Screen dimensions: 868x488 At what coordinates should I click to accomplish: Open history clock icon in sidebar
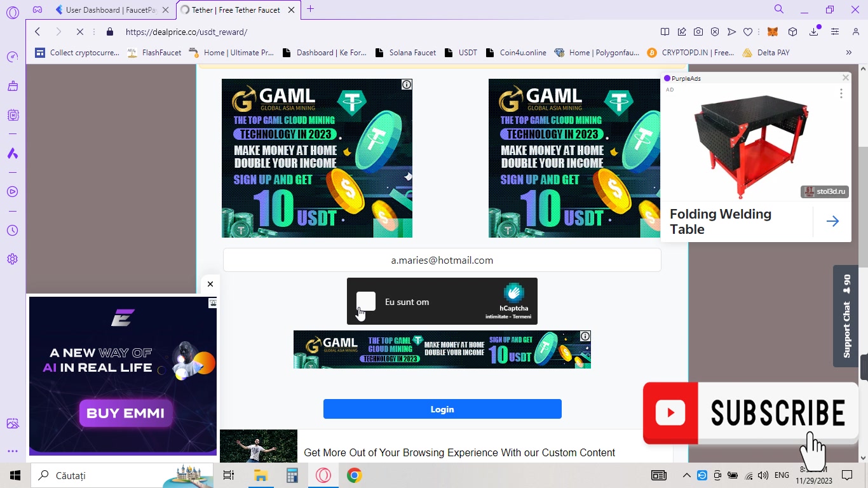(12, 231)
